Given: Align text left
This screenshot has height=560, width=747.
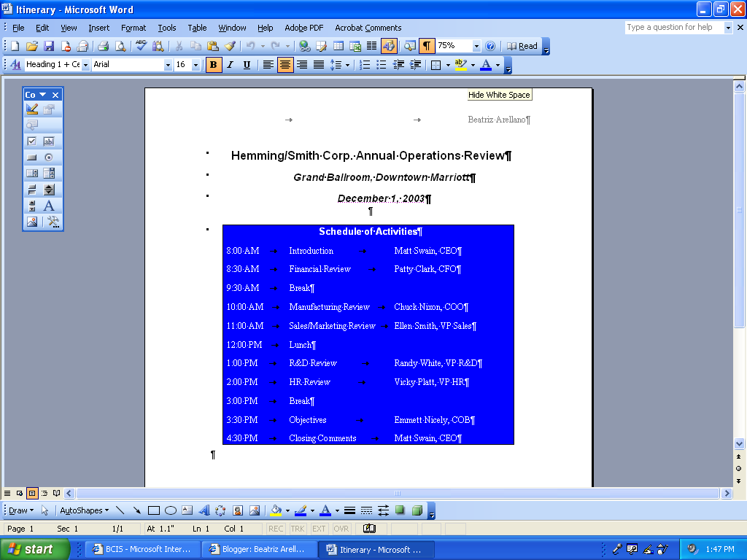Looking at the screenshot, I should tap(268, 65).
